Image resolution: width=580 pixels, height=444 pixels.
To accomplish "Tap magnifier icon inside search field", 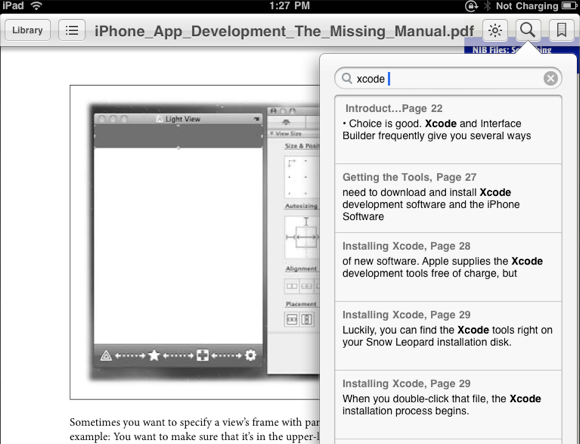I will 347,78.
